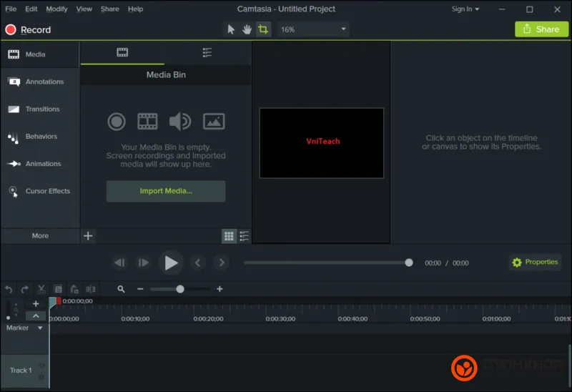Click the green Share button

(541, 29)
